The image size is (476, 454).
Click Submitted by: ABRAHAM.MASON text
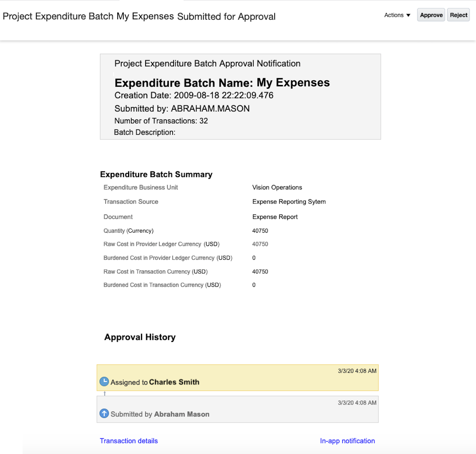[182, 109]
